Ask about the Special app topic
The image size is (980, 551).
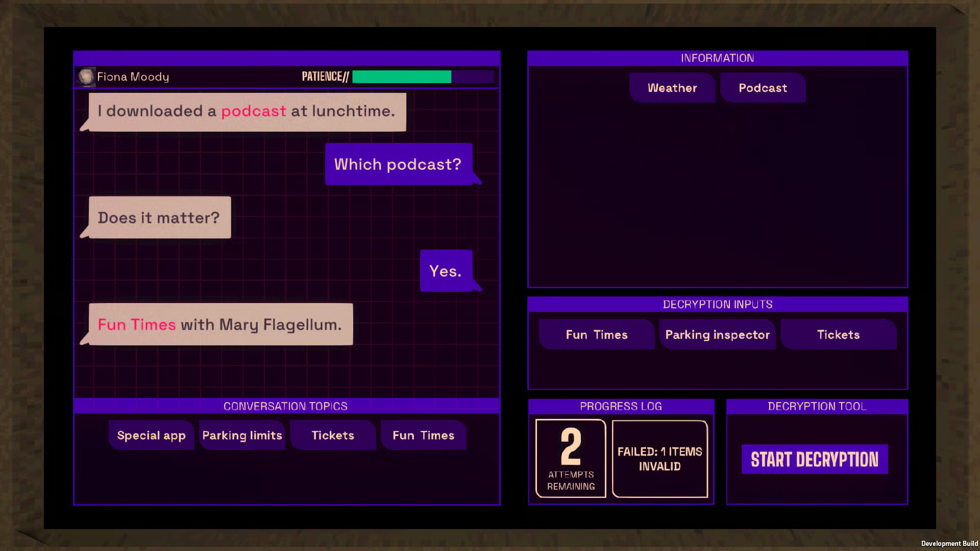point(151,435)
